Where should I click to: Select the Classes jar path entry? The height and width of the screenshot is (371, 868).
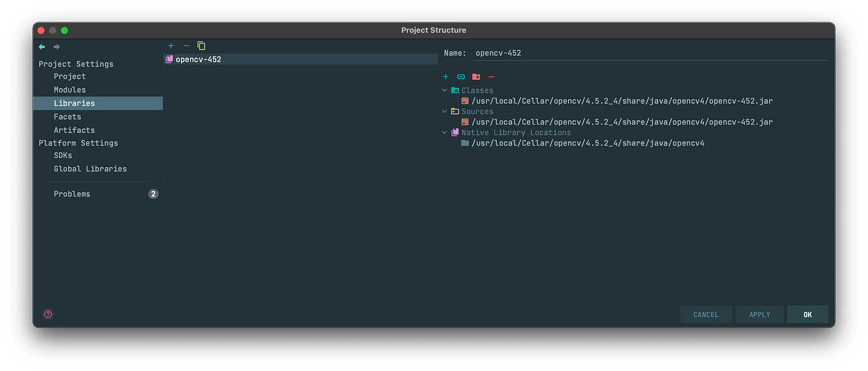click(622, 100)
